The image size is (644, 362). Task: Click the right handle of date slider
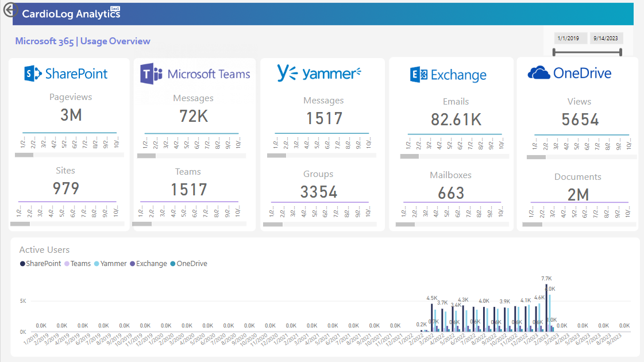[x=620, y=52]
